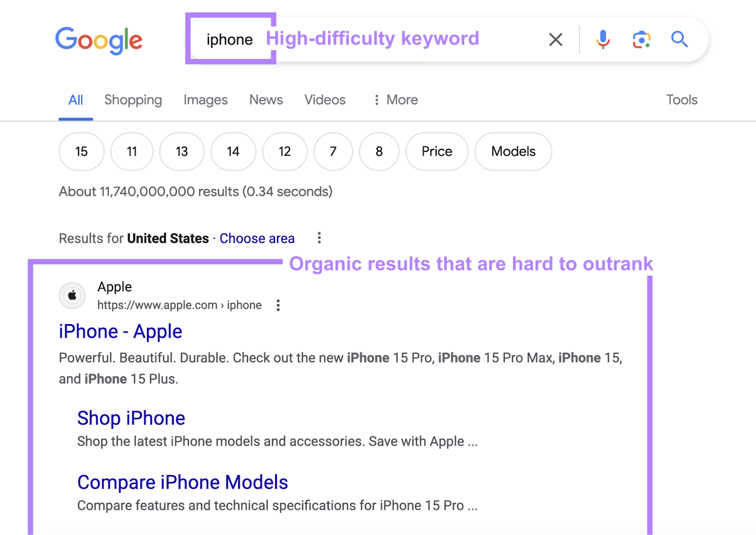Click the Apple favicon beside the result
756x535 pixels.
(x=72, y=295)
